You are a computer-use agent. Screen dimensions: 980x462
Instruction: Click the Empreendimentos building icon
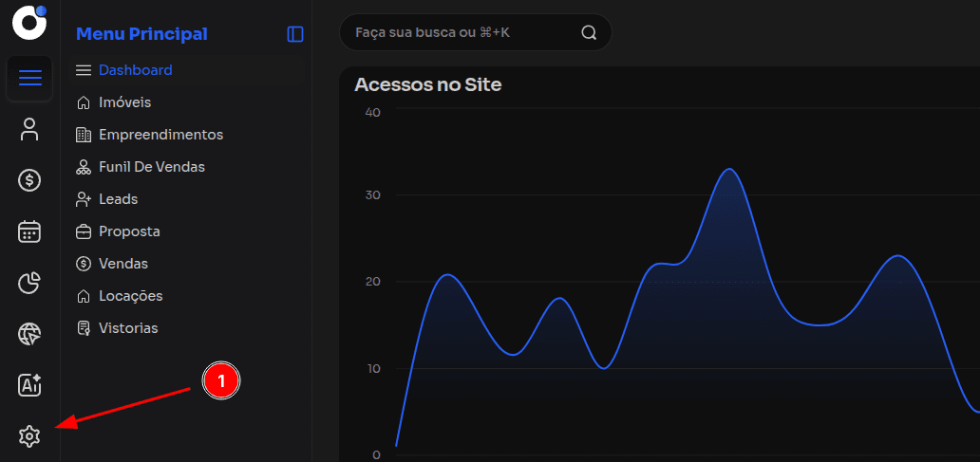[x=84, y=135]
